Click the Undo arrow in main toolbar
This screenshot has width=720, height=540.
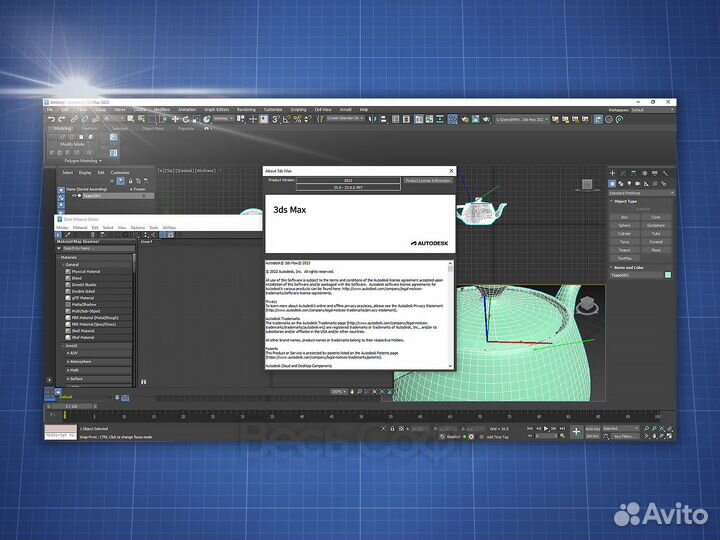pyautogui.click(x=51, y=119)
